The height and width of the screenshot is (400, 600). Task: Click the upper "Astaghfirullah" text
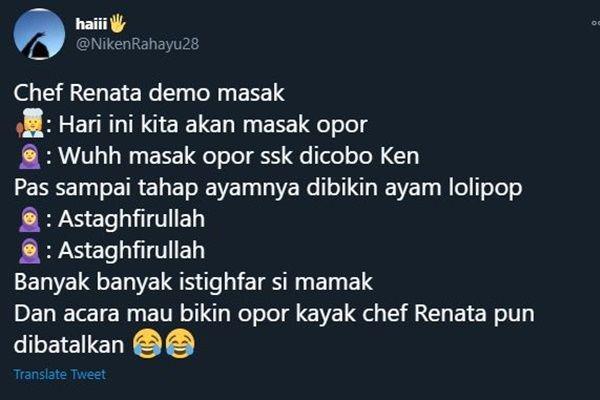[132, 219]
